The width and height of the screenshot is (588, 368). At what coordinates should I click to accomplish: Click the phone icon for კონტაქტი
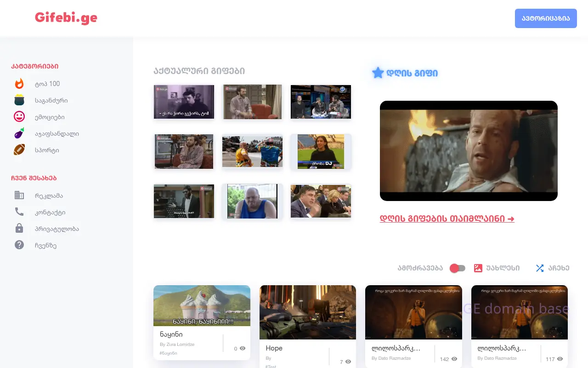(19, 212)
